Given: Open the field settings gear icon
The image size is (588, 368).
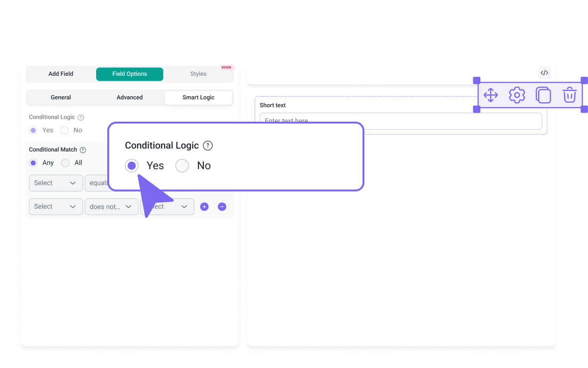Looking at the screenshot, I should click(517, 95).
